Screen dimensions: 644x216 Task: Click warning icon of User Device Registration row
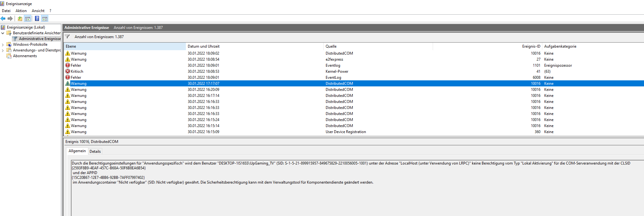pos(68,132)
